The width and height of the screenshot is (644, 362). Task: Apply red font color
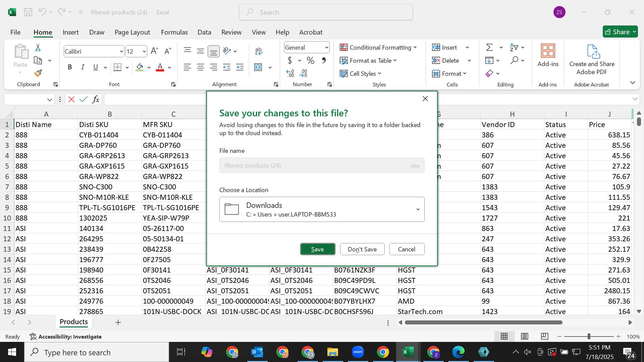coord(160,67)
